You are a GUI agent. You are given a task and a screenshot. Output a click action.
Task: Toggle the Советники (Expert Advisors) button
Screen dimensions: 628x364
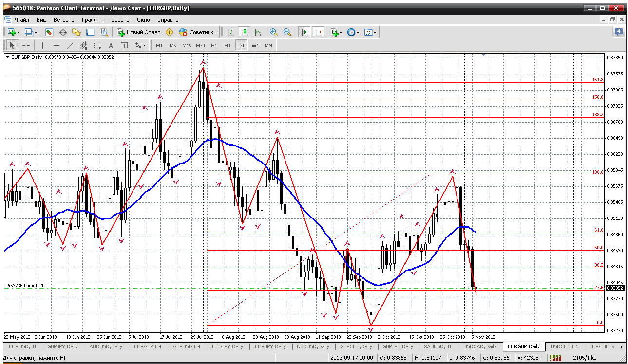198,32
